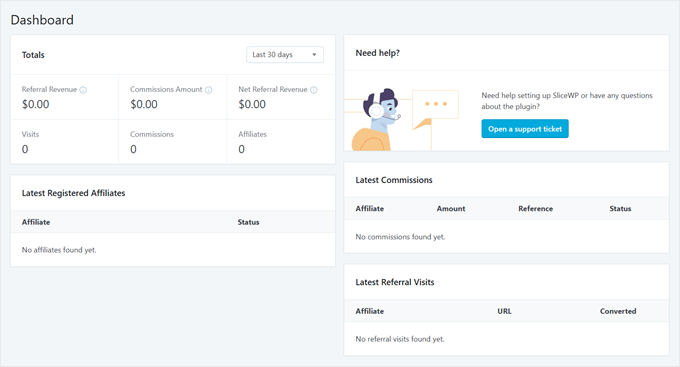The image size is (680, 367).
Task: Click the Referral Revenue info icon
Action: pos(83,90)
